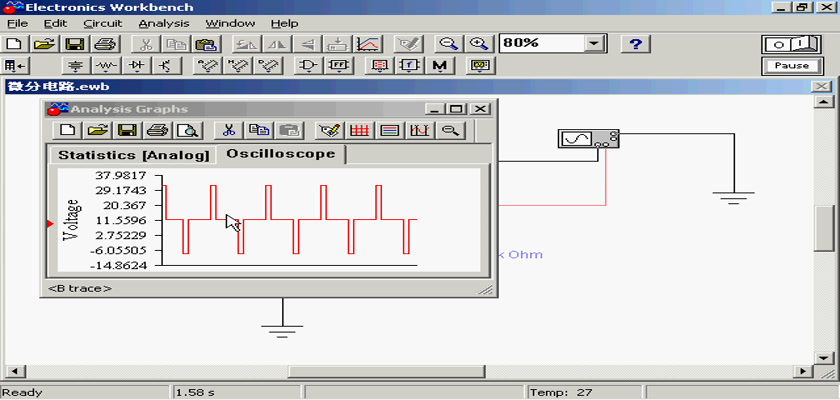Screen dimensions: 840x400
Task: Print the circuit from main toolbar
Action: click(104, 44)
